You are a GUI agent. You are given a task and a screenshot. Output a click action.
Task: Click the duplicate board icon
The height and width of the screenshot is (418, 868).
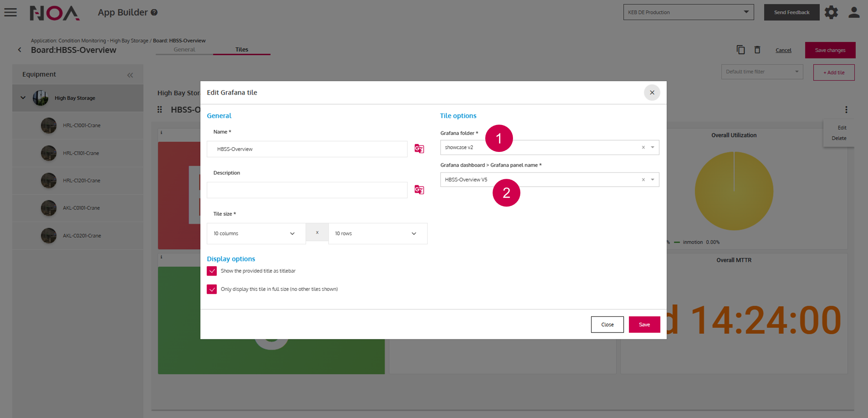pos(740,50)
